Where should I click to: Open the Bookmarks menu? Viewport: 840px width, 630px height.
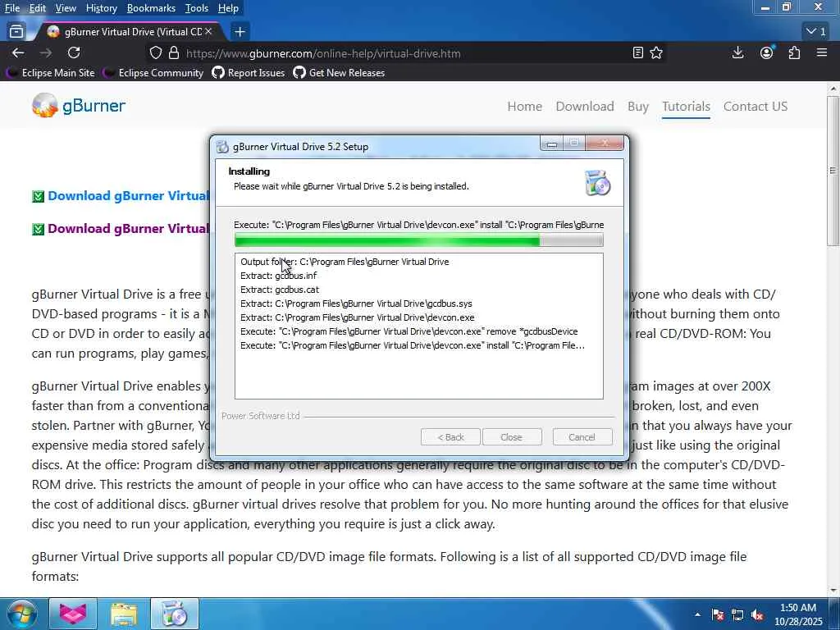[x=151, y=8]
